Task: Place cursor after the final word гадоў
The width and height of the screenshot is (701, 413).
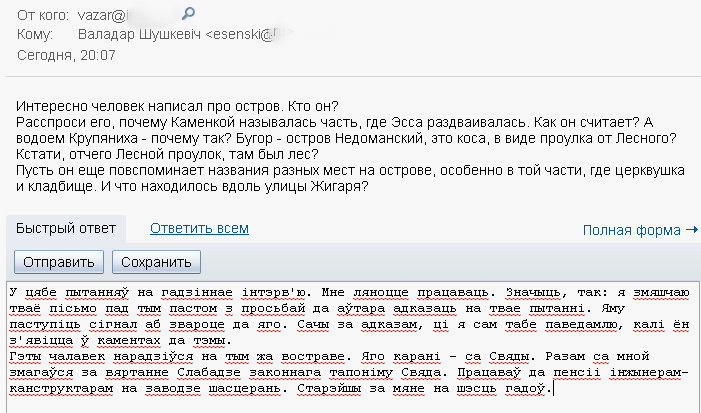Action: click(x=553, y=387)
